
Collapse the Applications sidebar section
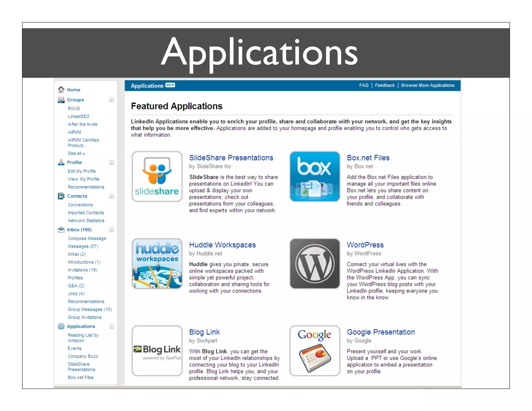(x=112, y=327)
